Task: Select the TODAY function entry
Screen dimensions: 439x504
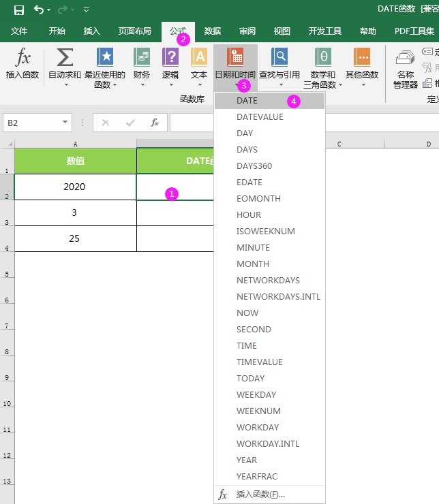Action: click(x=269, y=378)
